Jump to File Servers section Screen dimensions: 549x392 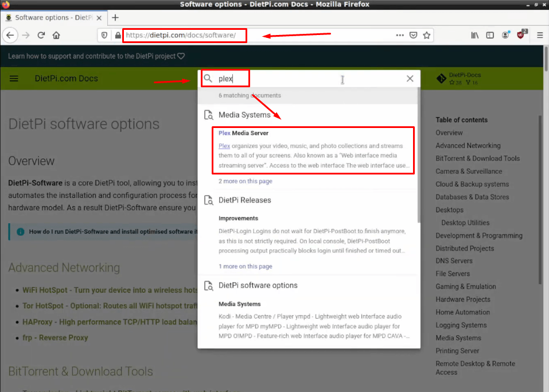453,274
